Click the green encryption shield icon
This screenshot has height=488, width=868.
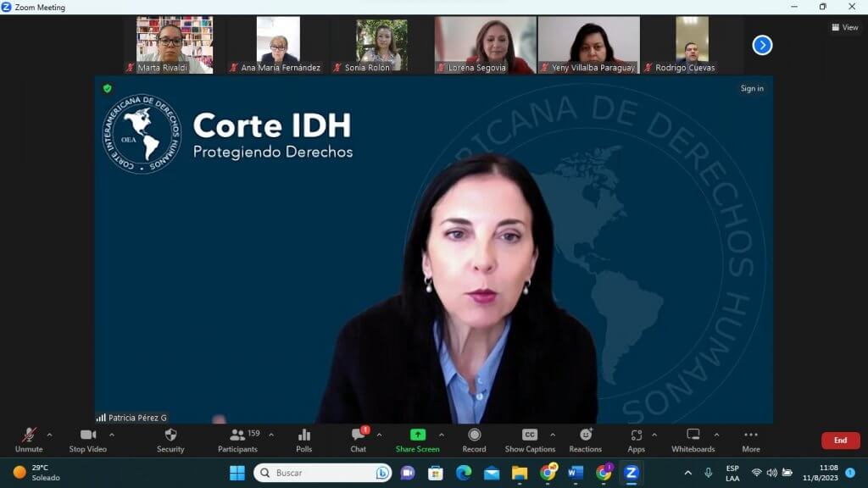click(x=108, y=88)
